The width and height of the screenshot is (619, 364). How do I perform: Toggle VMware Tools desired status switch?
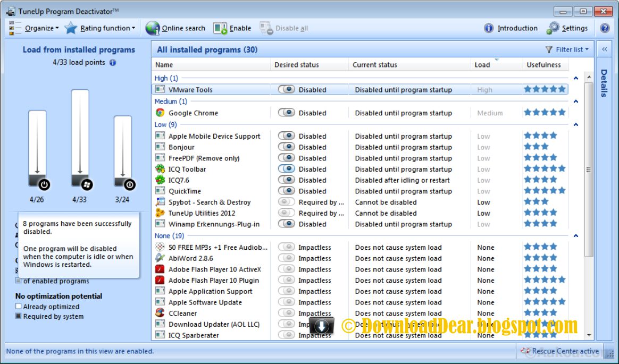coord(286,89)
